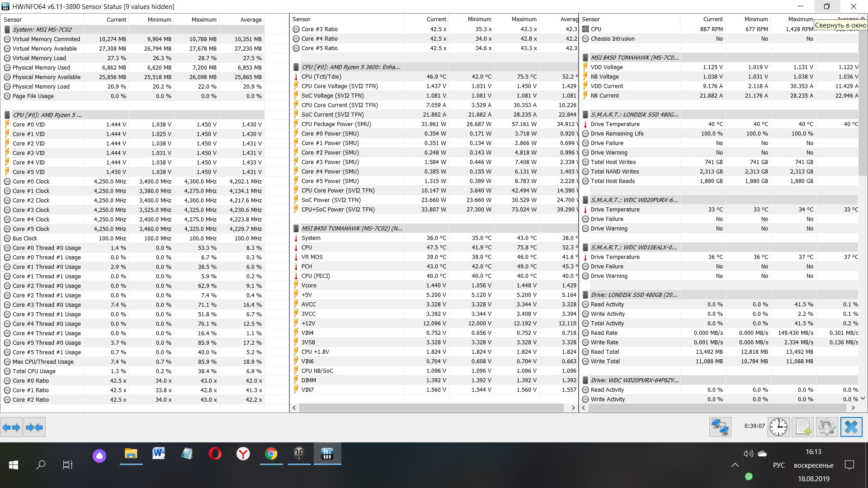Click the Sensor column header in middle panel
Screen dimensions: 868x488
[302, 19]
